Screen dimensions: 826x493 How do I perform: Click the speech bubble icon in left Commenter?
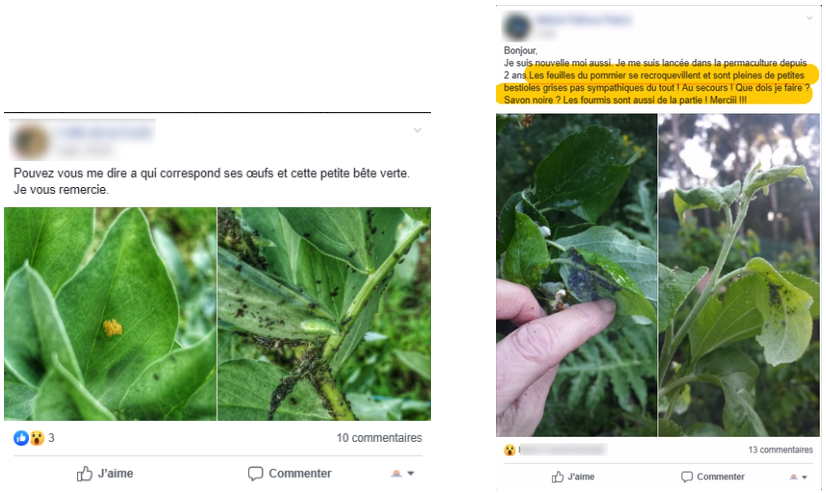pyautogui.click(x=255, y=474)
